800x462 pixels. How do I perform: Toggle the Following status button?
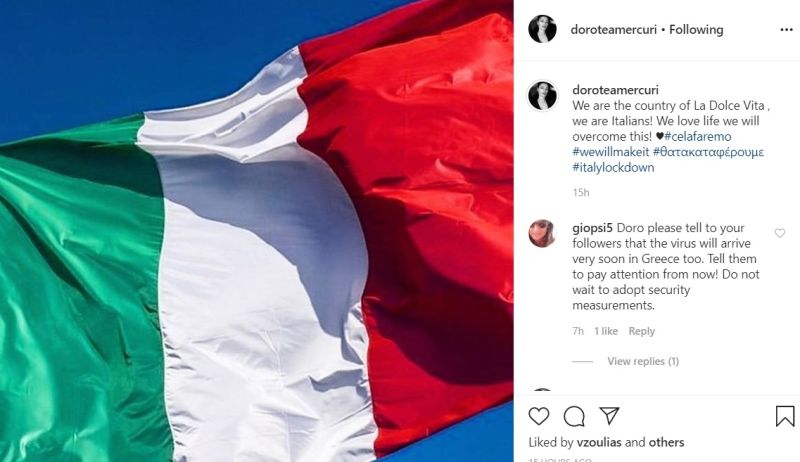click(696, 30)
